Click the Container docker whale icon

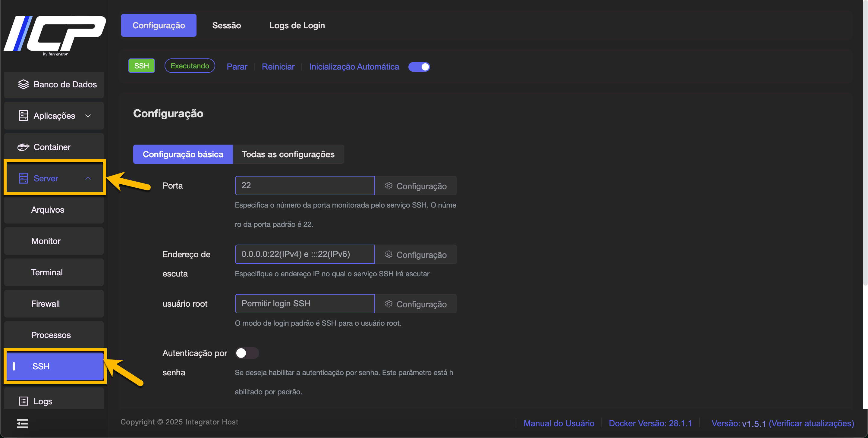pyautogui.click(x=23, y=147)
